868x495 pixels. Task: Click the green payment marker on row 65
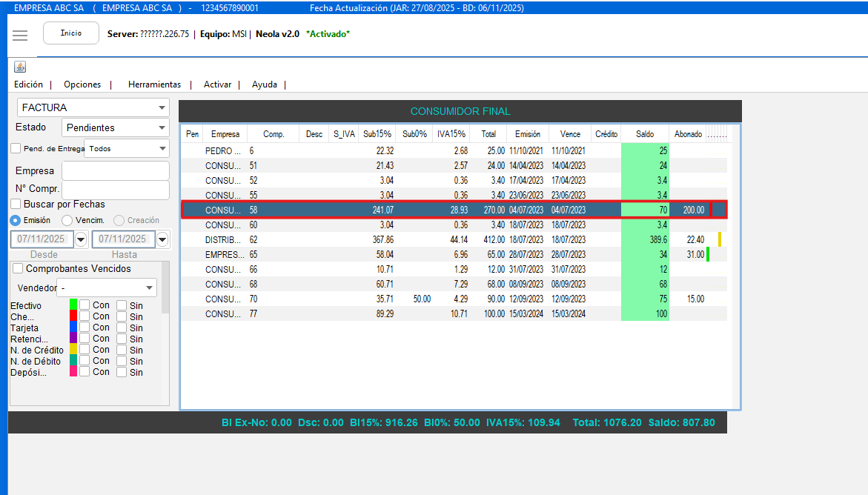click(x=708, y=254)
